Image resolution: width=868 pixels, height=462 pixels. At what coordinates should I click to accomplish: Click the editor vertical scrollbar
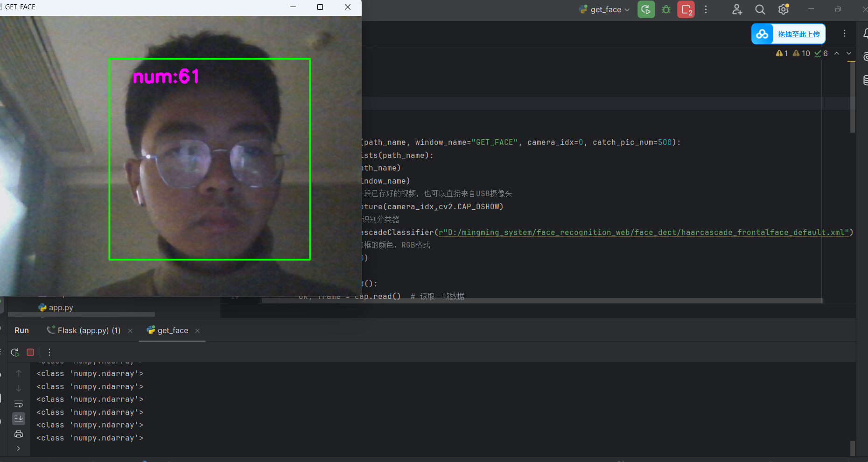pos(852,98)
